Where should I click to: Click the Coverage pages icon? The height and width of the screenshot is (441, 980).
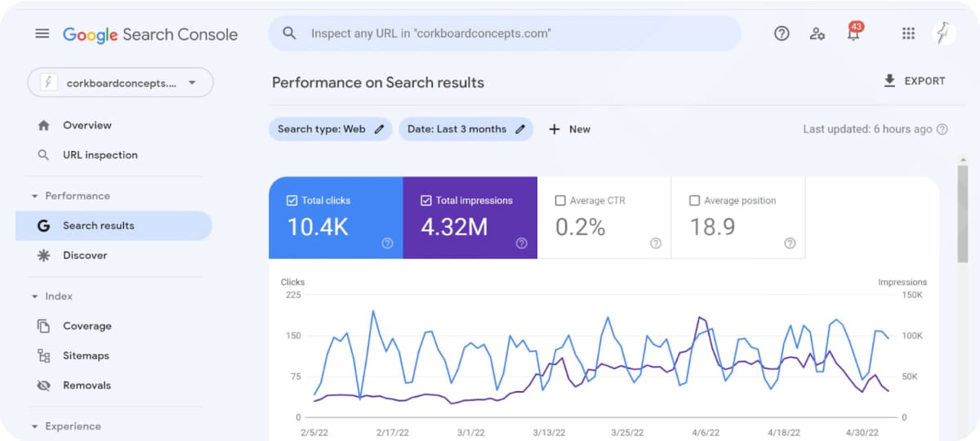tap(44, 326)
